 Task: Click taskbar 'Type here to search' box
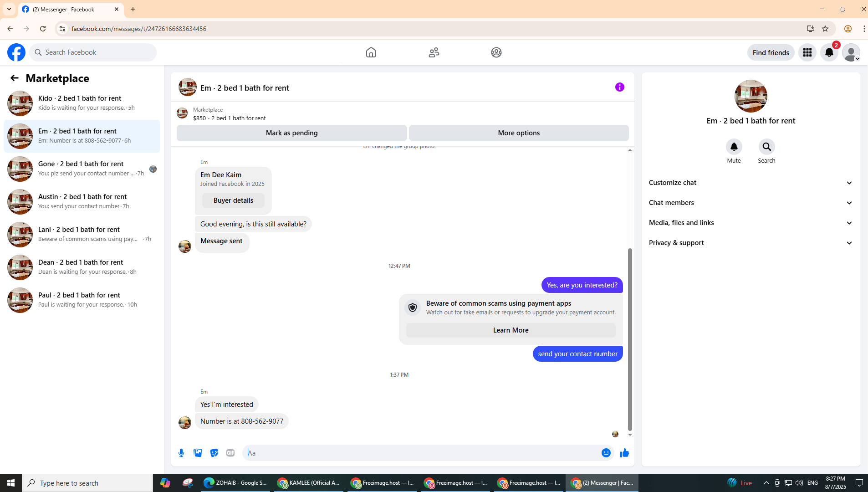[x=87, y=483]
